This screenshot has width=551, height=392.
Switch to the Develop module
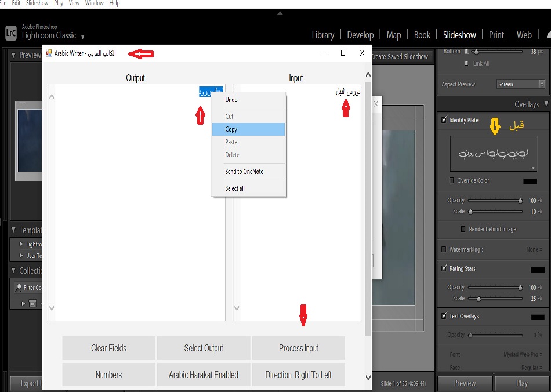pos(360,35)
